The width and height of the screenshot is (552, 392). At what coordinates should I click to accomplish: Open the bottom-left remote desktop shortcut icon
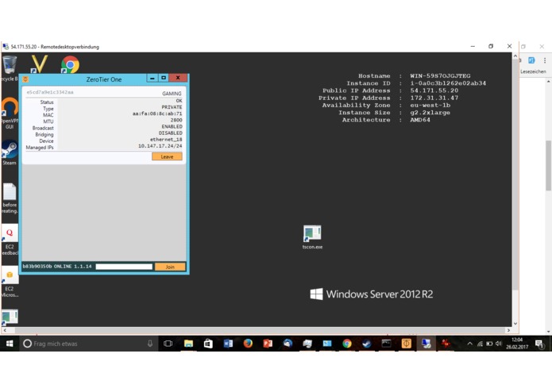(x=10, y=317)
